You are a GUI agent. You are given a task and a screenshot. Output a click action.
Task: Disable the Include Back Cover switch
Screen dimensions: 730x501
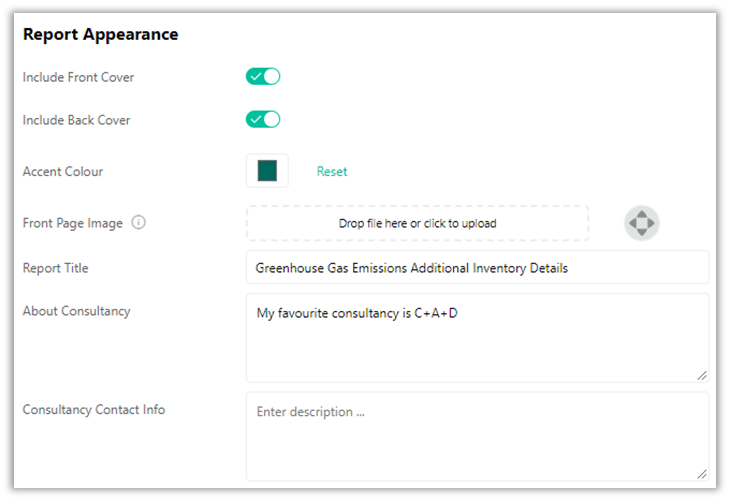(263, 119)
